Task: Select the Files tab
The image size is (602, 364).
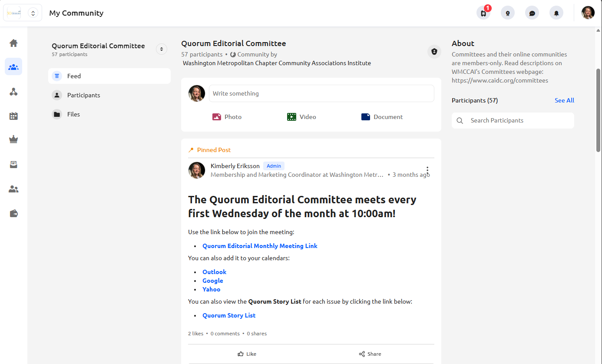Action: pyautogui.click(x=109, y=114)
